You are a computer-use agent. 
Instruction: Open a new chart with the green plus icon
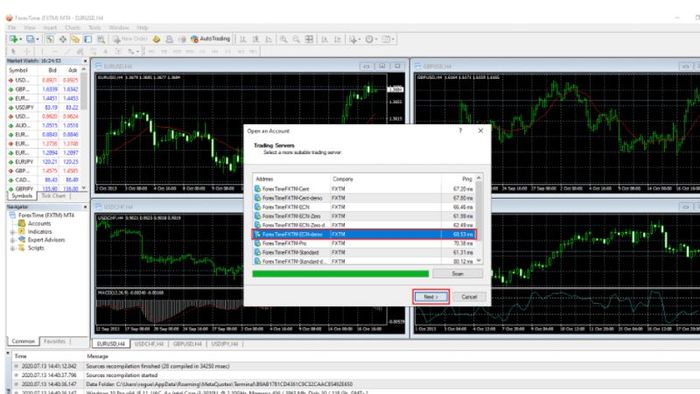pyautogui.click(x=15, y=39)
